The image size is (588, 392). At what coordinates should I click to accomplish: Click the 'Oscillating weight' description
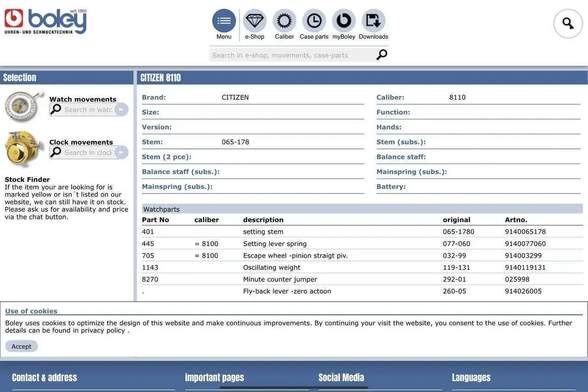coord(271,267)
